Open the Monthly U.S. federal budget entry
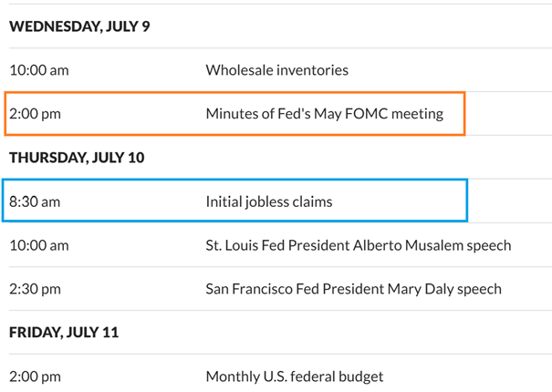Image resolution: width=552 pixels, height=392 pixels. pyautogui.click(x=294, y=377)
